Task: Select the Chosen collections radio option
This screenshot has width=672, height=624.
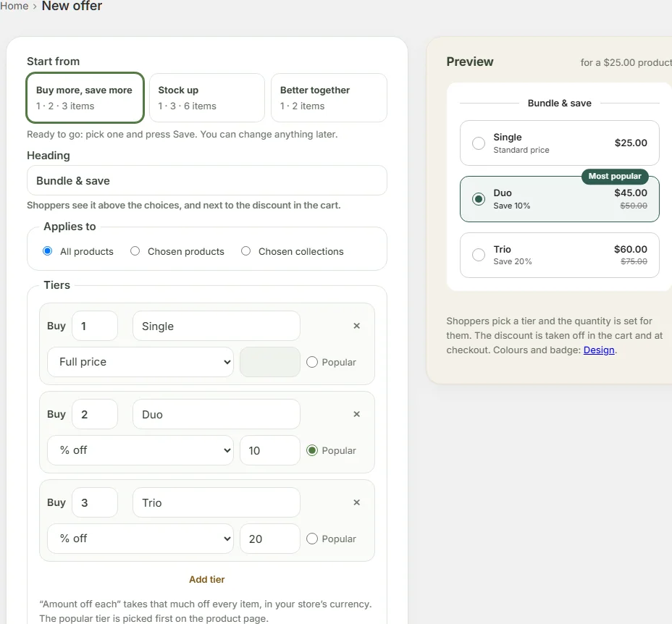Action: click(245, 251)
